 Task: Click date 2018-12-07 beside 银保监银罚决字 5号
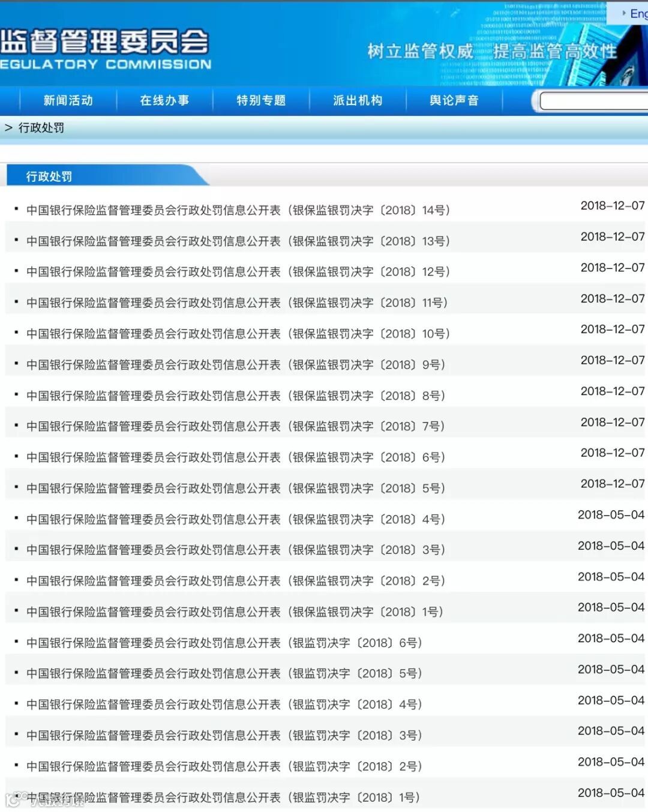point(613,484)
